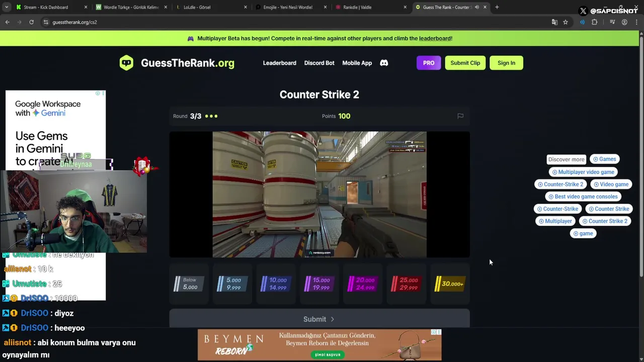Screen dimensions: 644x362
Task: Click the Submit guess button
Action: click(x=319, y=319)
